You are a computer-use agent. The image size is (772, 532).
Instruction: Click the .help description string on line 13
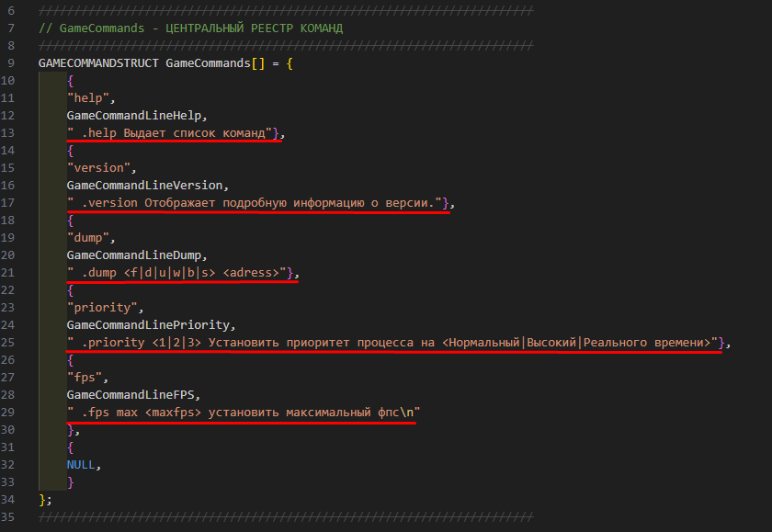click(x=171, y=133)
